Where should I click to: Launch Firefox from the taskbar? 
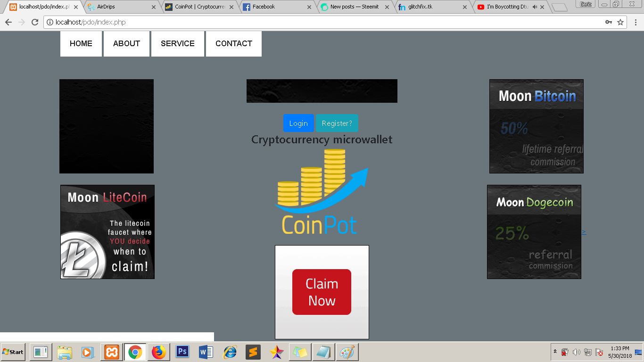[159, 352]
